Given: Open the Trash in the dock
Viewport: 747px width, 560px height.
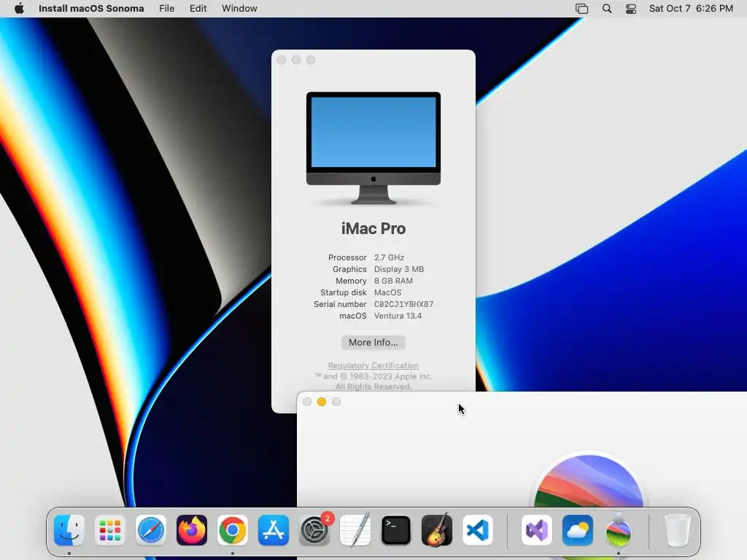Looking at the screenshot, I should coord(677,530).
